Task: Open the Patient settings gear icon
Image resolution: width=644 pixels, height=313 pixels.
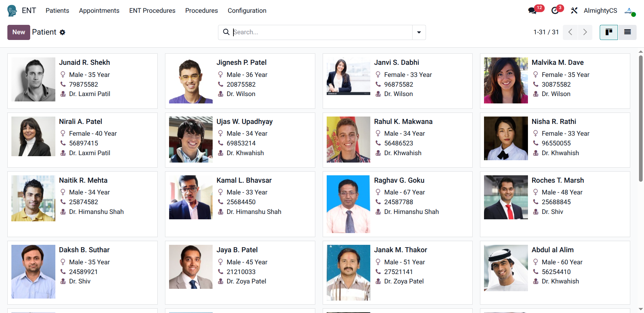Action: [x=62, y=32]
